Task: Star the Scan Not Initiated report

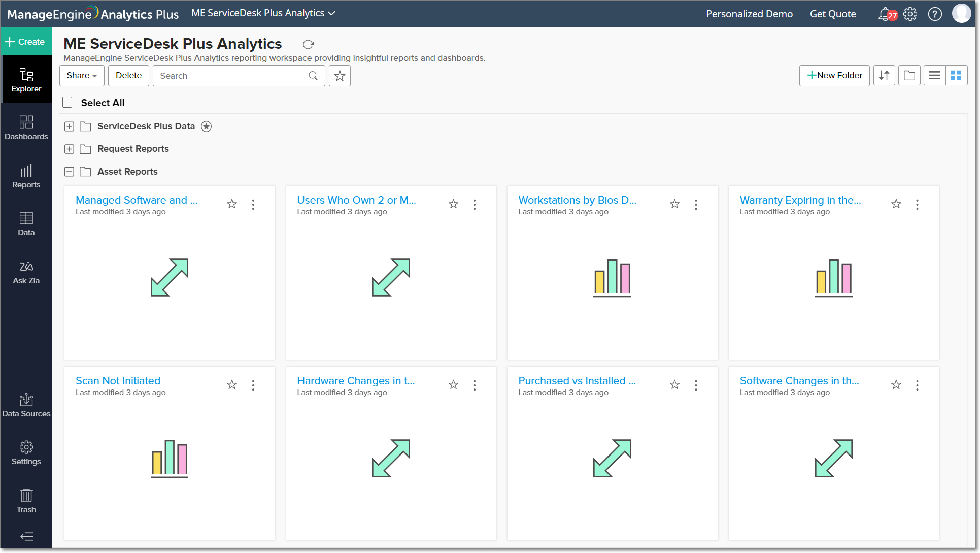Action: (232, 385)
